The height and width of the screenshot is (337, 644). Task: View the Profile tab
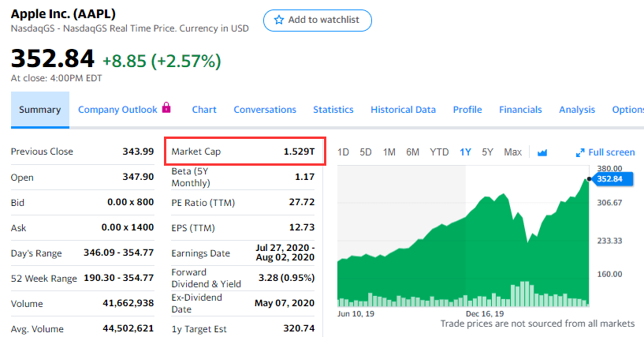[x=467, y=110]
